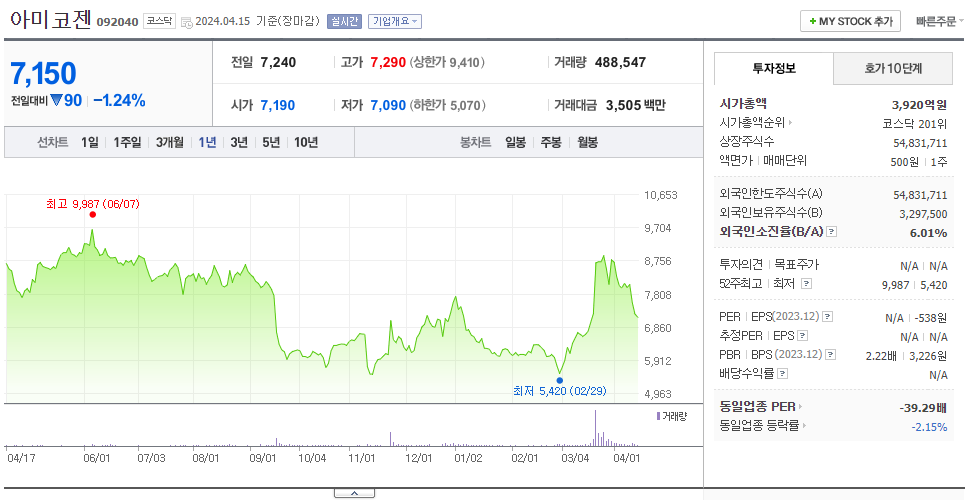Click the MY STOCK 추가 button

coord(851,21)
